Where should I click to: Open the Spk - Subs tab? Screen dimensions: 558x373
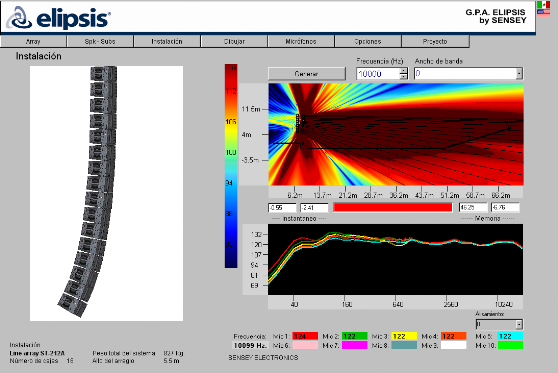coord(100,41)
